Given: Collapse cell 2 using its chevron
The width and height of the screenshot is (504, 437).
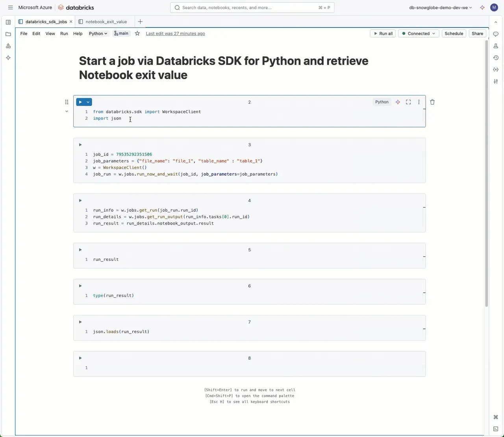Looking at the screenshot, I should (67, 111).
